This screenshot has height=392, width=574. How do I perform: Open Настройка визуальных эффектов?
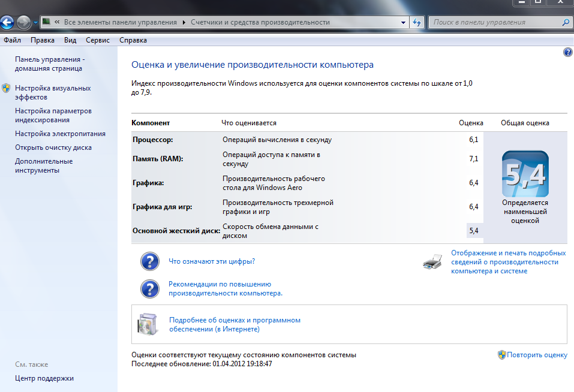pos(53,92)
